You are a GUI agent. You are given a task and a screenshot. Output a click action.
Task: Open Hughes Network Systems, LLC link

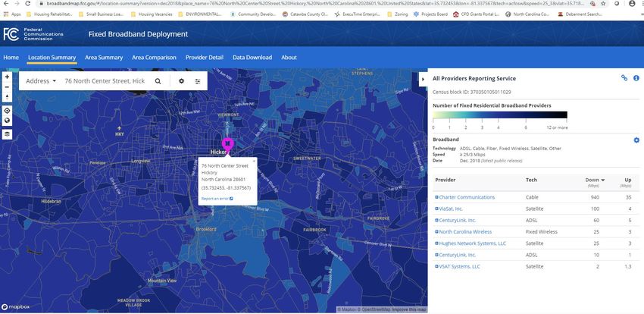[473, 243]
